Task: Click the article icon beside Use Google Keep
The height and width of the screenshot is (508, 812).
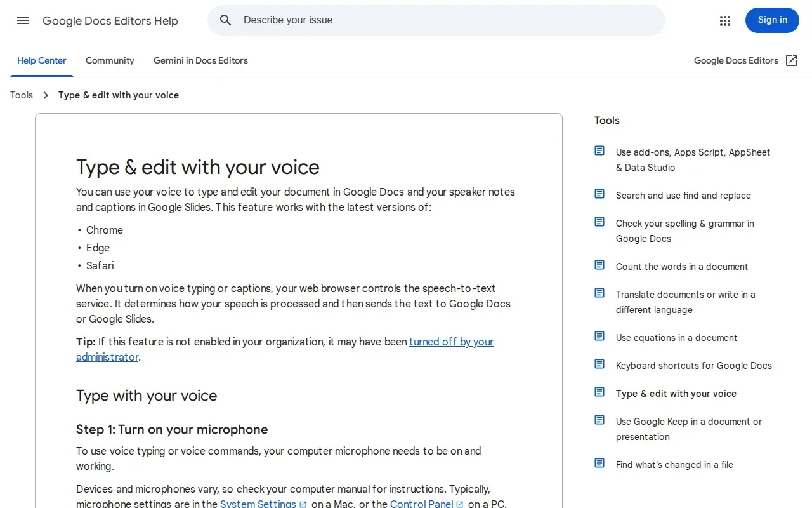Action: point(599,420)
